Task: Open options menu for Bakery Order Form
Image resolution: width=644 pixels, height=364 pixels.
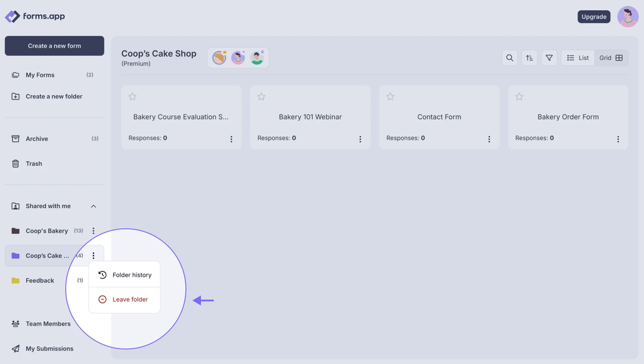Action: (x=618, y=139)
